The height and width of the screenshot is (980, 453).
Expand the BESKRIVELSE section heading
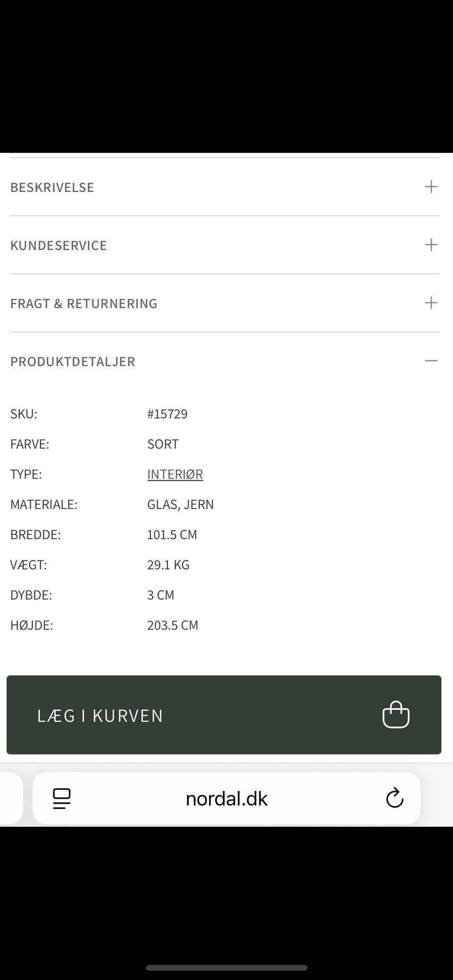(x=52, y=187)
